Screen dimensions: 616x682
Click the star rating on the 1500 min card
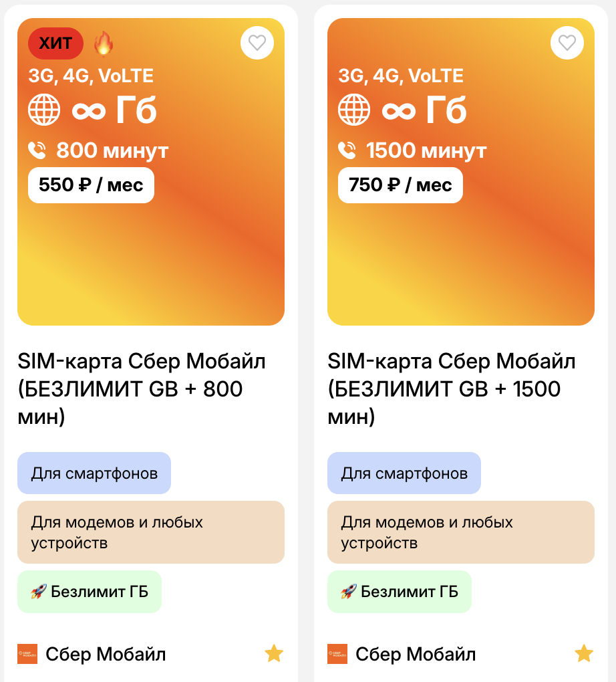click(584, 653)
